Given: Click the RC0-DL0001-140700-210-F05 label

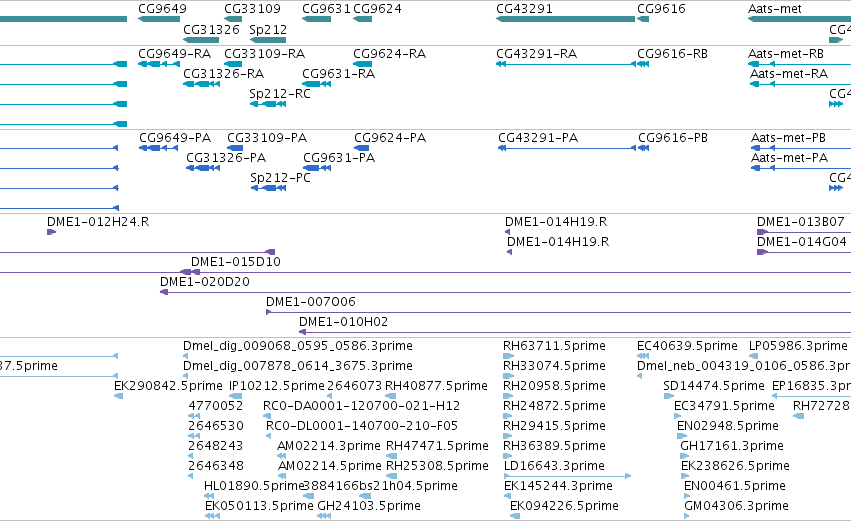Looking at the screenshot, I should tap(362, 426).
